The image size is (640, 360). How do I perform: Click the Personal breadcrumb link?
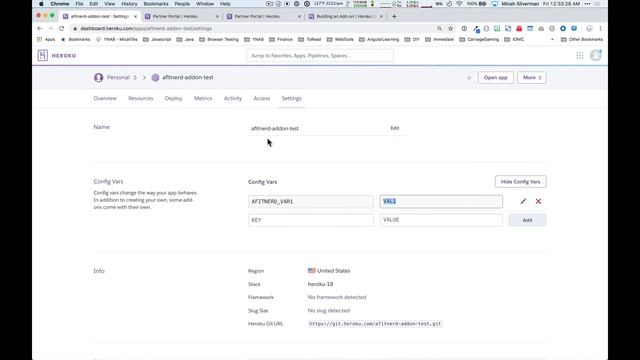[118, 78]
